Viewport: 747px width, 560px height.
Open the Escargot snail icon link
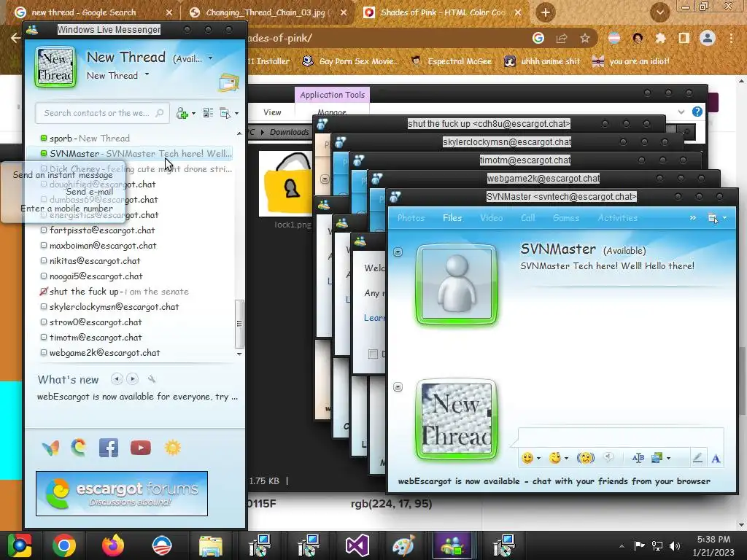[79, 447]
